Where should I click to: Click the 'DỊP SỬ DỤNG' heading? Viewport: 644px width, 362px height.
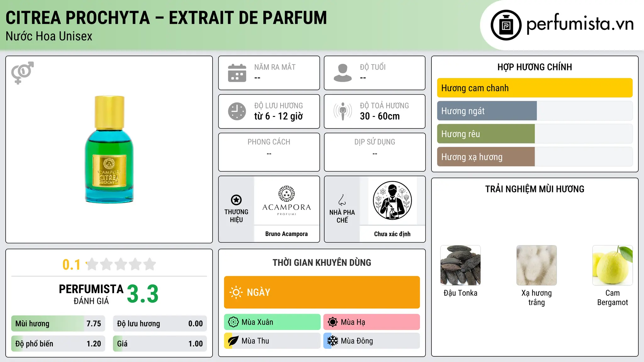coord(375,142)
